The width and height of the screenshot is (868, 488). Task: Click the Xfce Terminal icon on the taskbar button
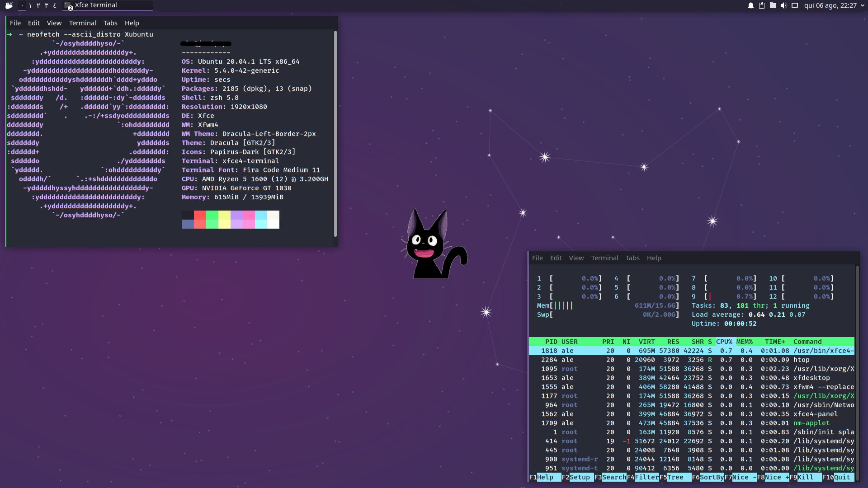coord(67,5)
